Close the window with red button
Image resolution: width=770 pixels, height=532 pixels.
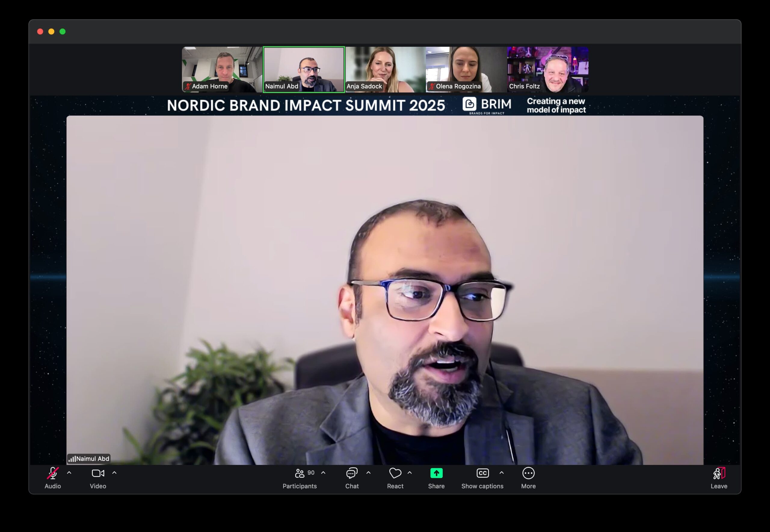coord(40,31)
